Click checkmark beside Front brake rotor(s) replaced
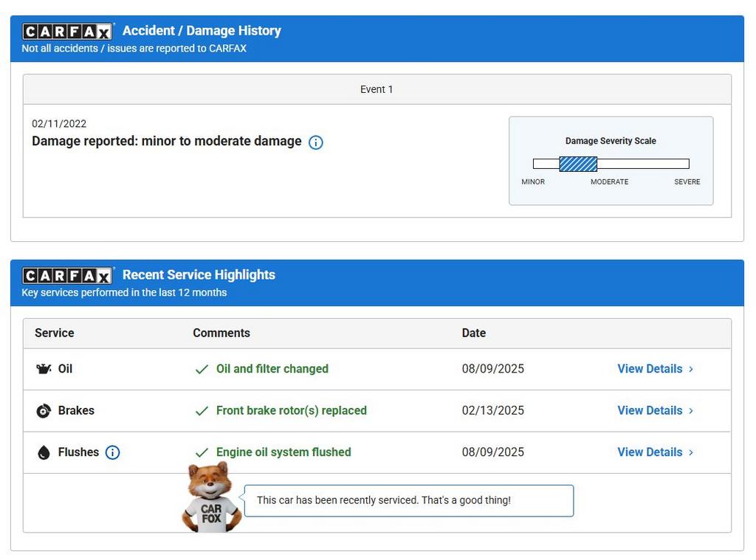Screen dimensions: 756x560 pos(202,411)
